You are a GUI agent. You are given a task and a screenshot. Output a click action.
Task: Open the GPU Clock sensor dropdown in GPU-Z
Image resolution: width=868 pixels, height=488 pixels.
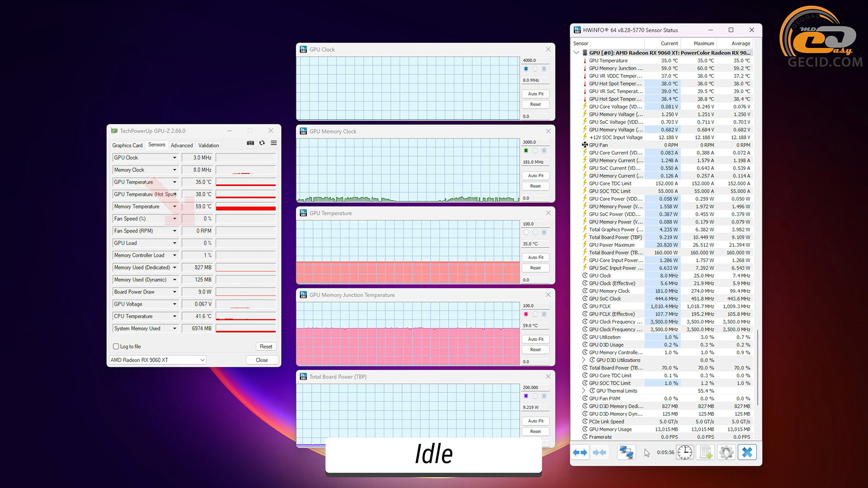[175, 158]
